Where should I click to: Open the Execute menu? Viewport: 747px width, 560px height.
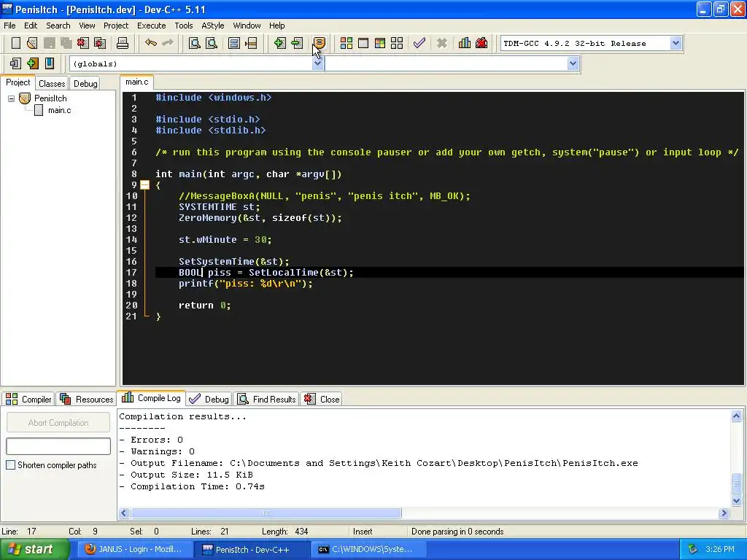152,26
